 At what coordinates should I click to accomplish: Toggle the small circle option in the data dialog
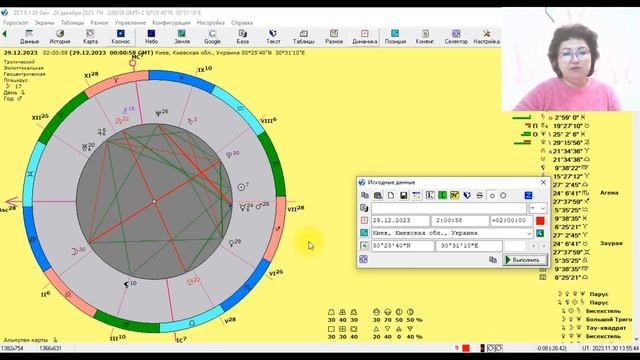coord(492,196)
